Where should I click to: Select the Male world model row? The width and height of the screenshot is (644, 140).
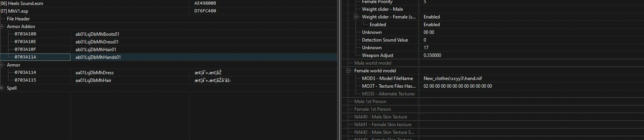[x=372, y=63]
